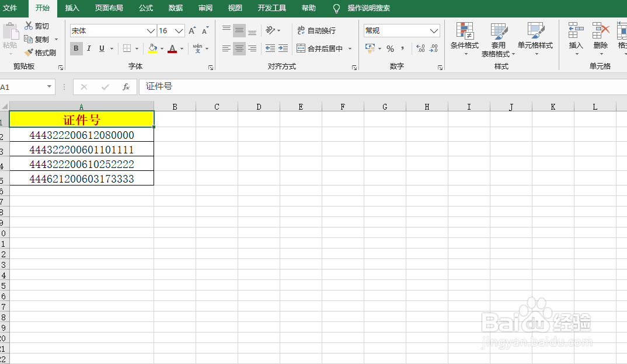Align text right
627x364 pixels.
(x=252, y=48)
